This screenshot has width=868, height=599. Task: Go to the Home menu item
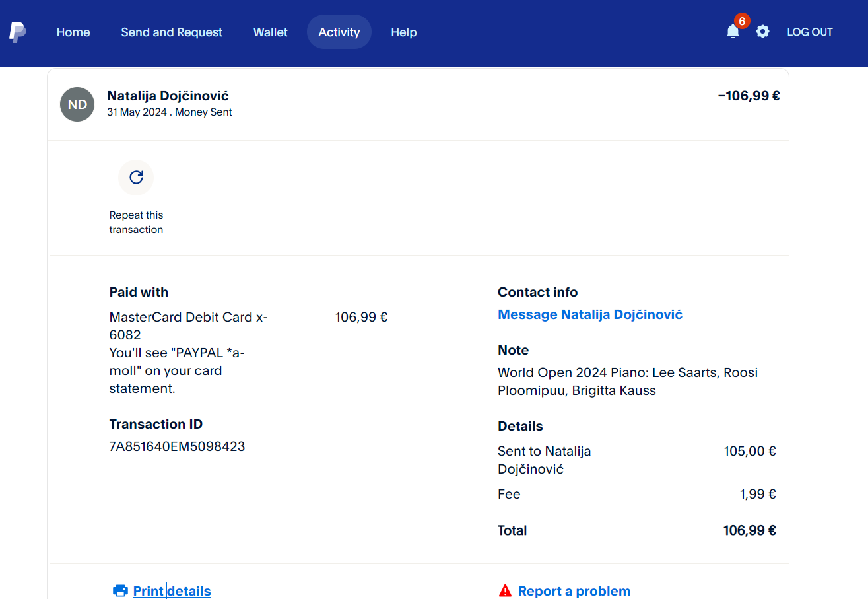pos(73,32)
